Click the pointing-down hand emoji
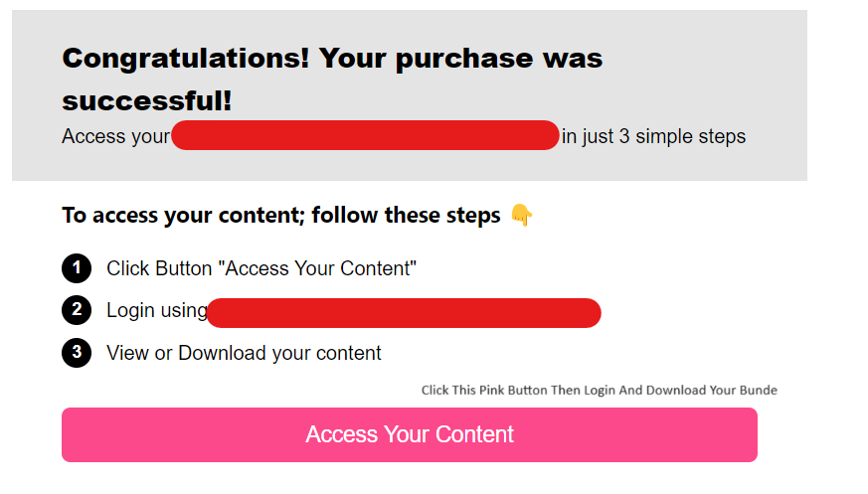The height and width of the screenshot is (494, 868). click(x=521, y=216)
